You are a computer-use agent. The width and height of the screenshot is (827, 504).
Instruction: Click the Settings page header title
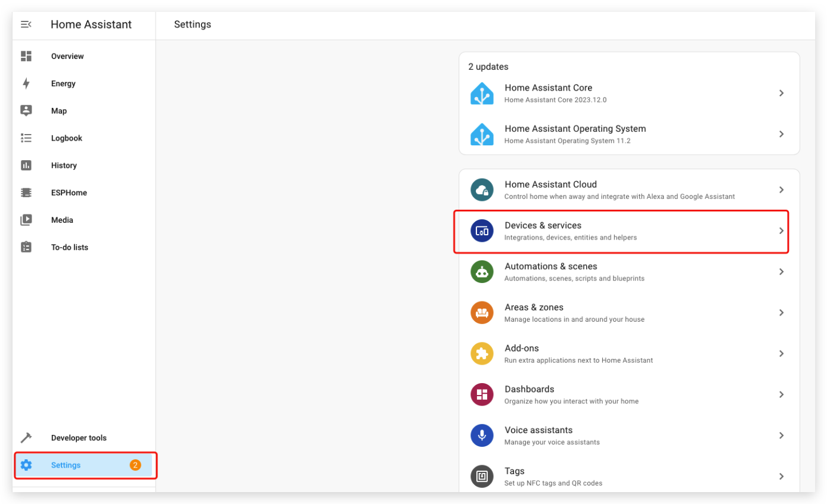pos(193,24)
